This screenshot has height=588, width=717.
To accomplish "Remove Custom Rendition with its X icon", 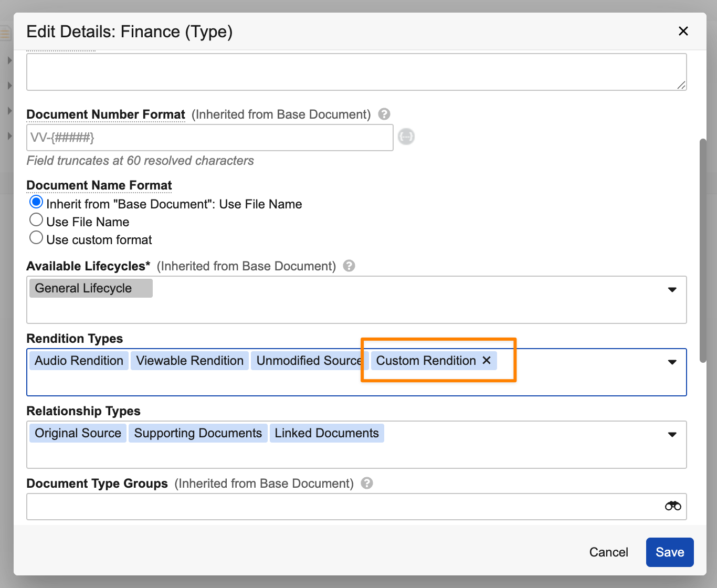I will [487, 361].
